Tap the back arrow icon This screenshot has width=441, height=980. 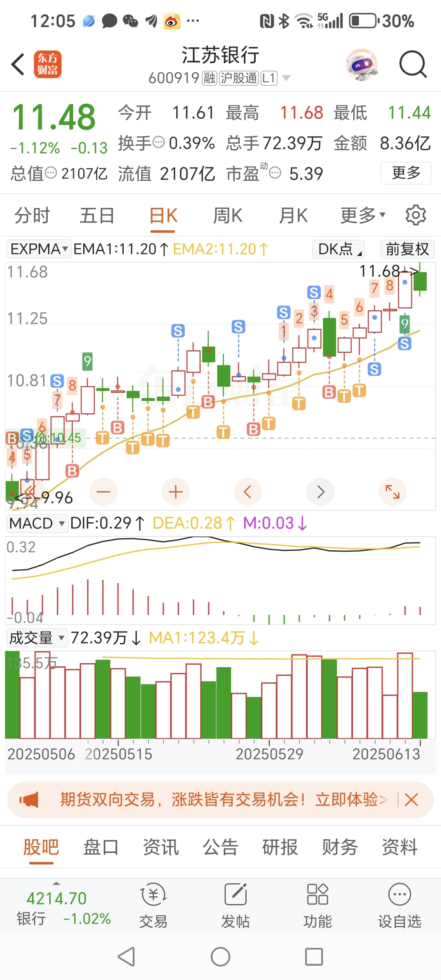pos(18,65)
